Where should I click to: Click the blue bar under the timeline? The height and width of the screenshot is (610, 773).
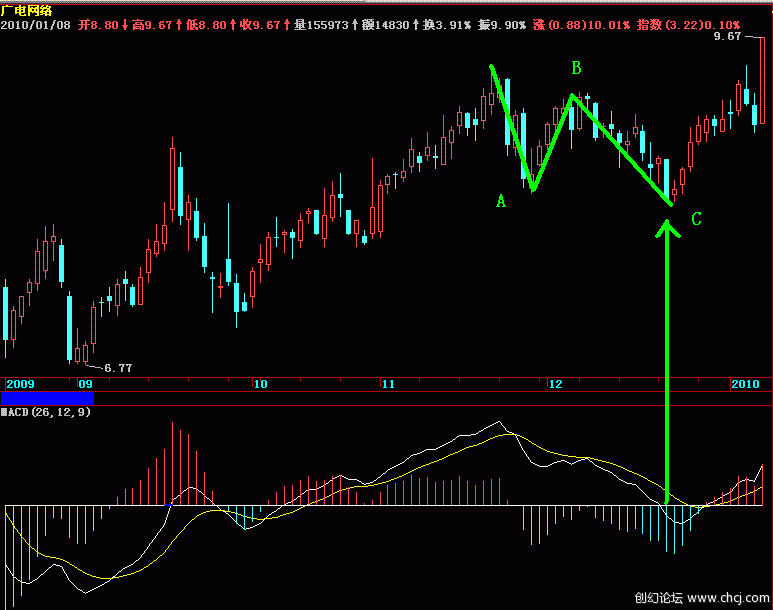point(47,398)
